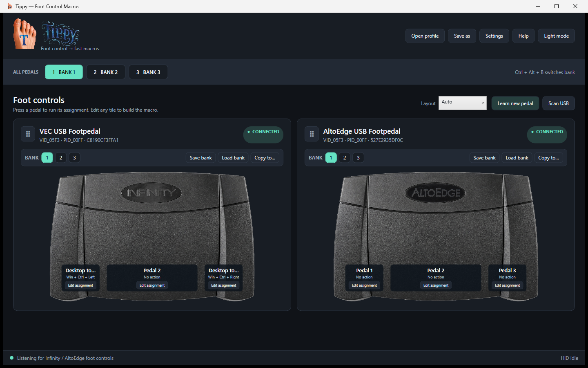588x368 pixels.
Task: Load bank for AltoEdge USB Footpedal
Action: click(517, 158)
